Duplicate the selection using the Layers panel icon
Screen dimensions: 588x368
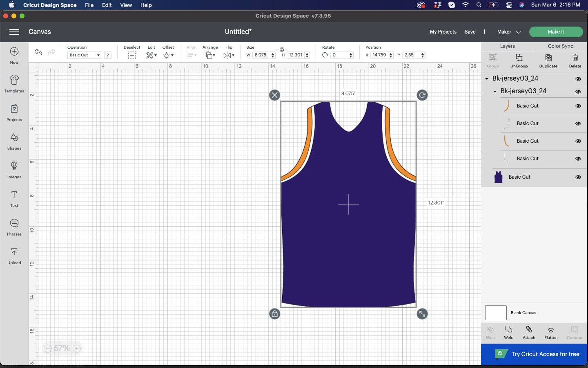[x=548, y=61]
